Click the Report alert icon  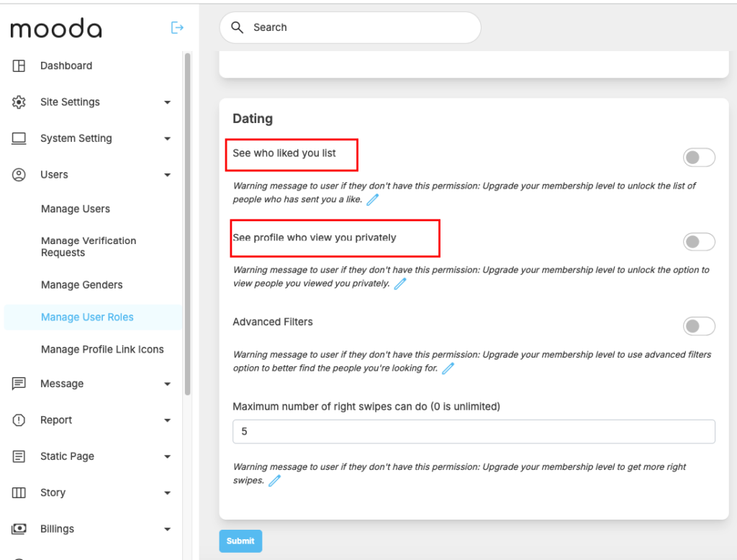tap(19, 420)
